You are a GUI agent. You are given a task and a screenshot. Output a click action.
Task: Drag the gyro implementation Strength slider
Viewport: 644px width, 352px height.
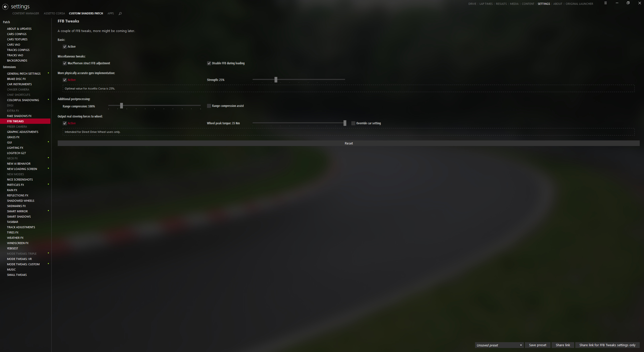point(276,80)
